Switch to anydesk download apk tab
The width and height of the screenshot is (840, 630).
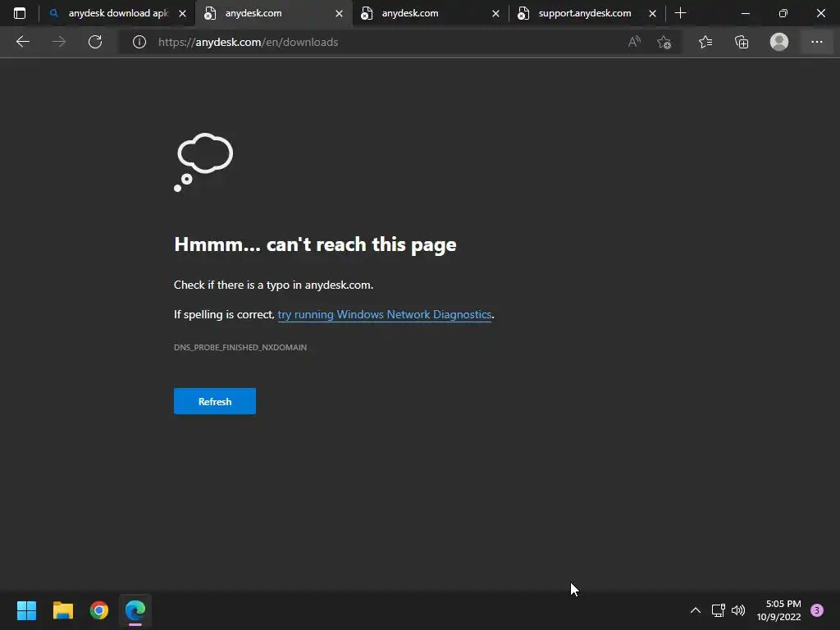pyautogui.click(x=118, y=13)
